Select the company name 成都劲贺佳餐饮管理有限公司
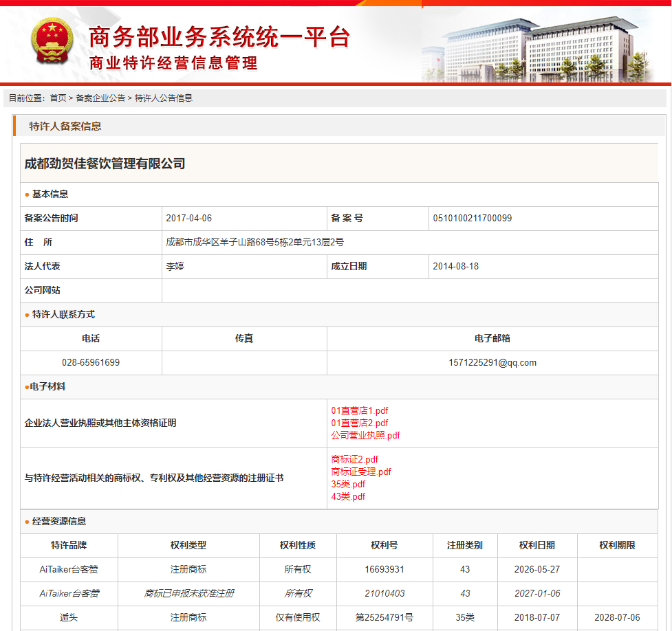The image size is (672, 631). 105,163
